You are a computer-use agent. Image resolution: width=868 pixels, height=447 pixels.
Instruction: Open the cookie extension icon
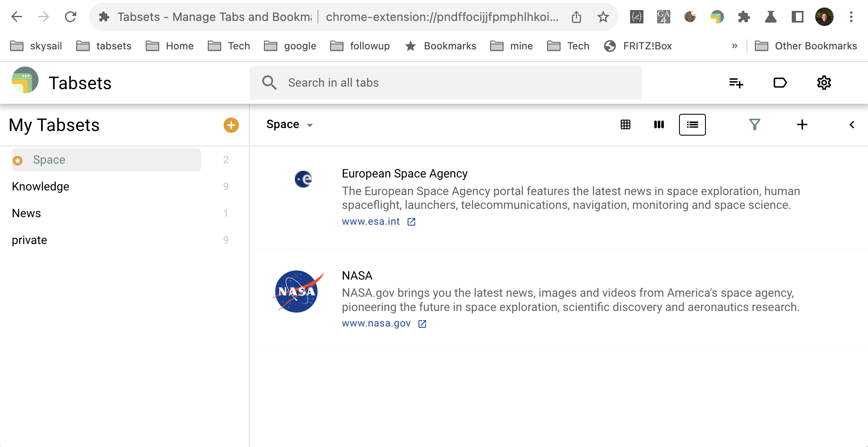(690, 17)
